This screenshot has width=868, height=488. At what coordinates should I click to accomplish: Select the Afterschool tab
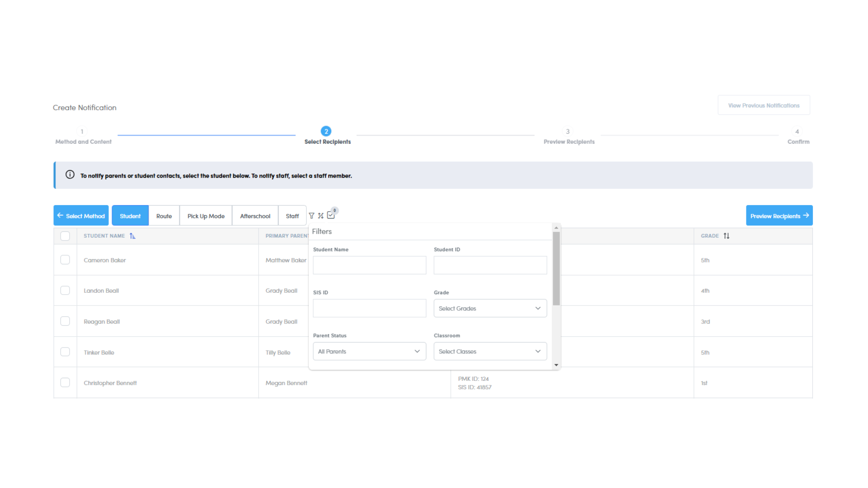255,216
